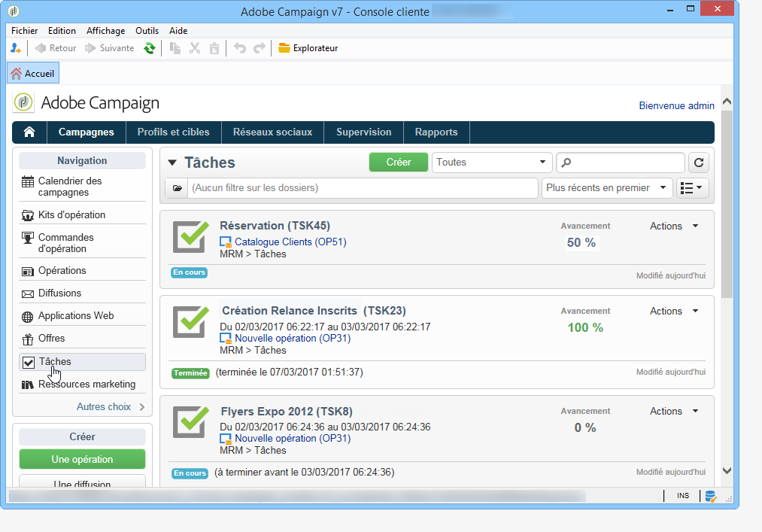
Task: Collapse the Tâches section triangle
Action: click(172, 163)
